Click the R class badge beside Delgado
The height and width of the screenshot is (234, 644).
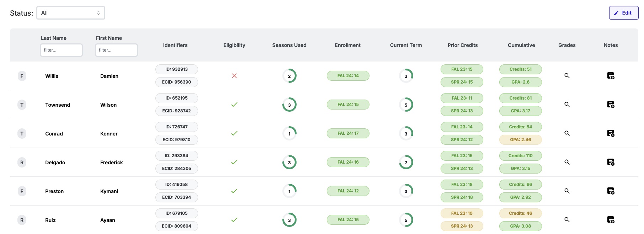coord(22,163)
